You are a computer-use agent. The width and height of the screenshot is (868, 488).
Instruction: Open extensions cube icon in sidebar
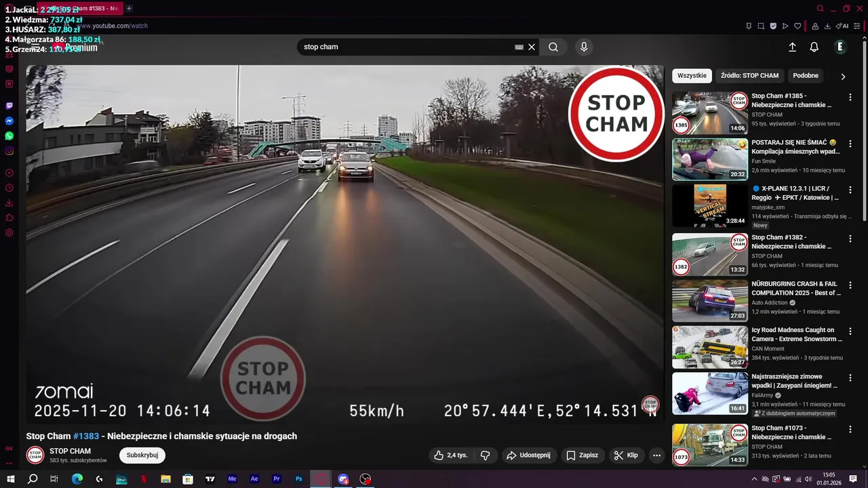[9, 218]
